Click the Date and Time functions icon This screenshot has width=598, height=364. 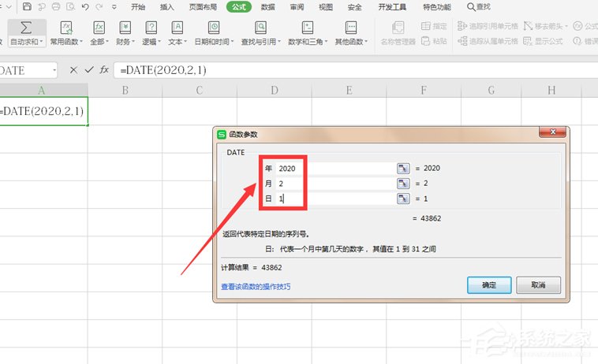click(x=211, y=28)
